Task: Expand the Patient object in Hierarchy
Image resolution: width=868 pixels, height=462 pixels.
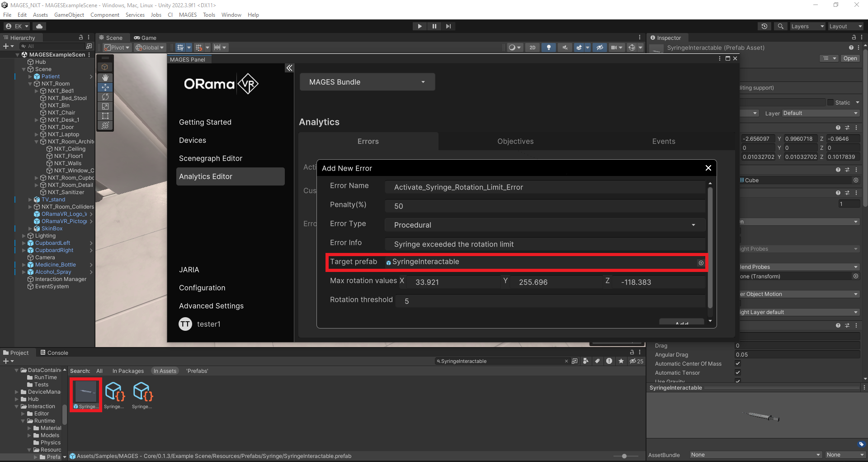Action: [30, 77]
